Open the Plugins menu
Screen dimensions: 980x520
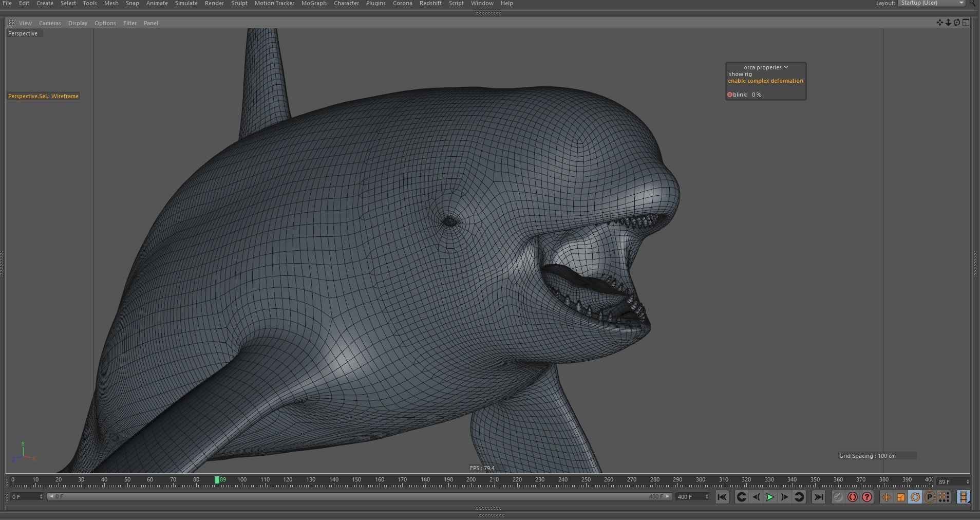(x=376, y=3)
